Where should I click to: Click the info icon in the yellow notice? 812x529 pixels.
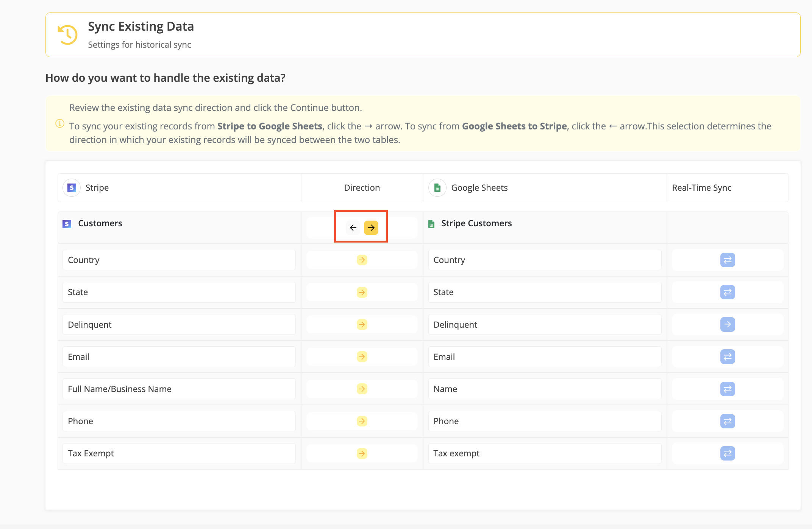[x=60, y=123]
